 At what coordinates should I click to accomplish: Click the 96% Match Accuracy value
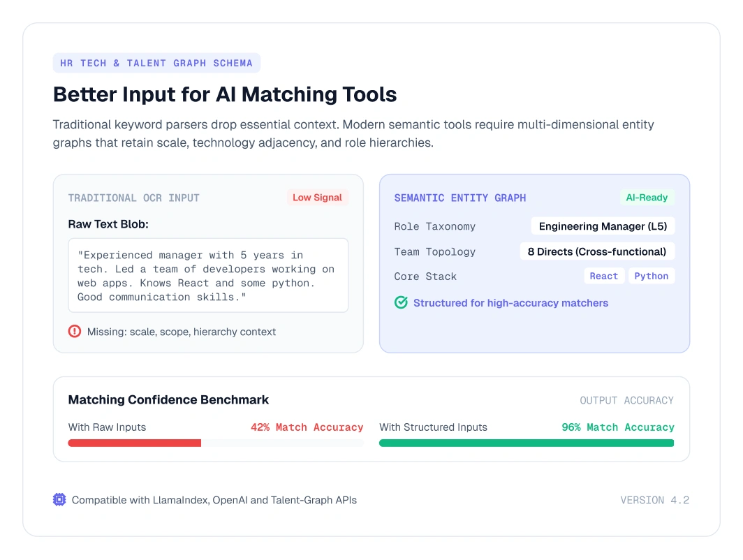click(618, 427)
